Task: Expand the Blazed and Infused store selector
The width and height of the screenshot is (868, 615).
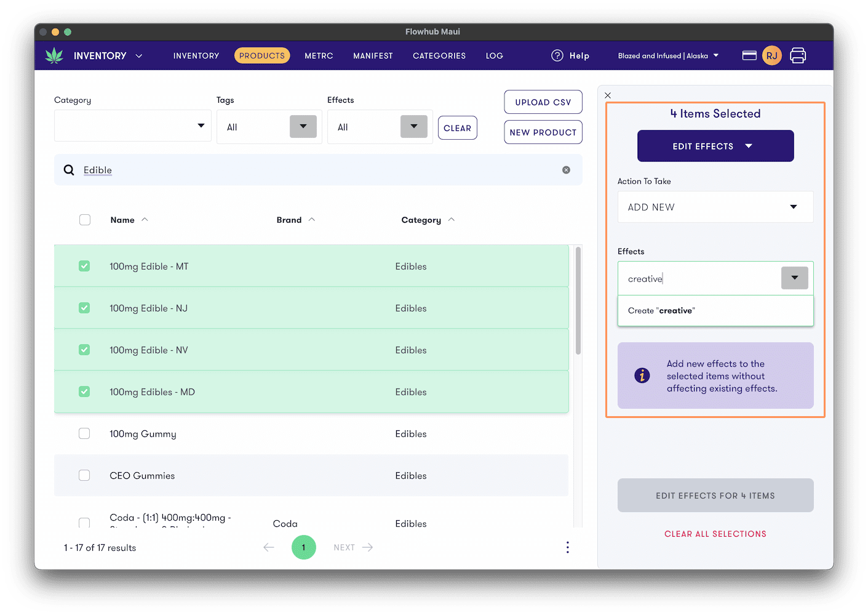Action: [668, 55]
